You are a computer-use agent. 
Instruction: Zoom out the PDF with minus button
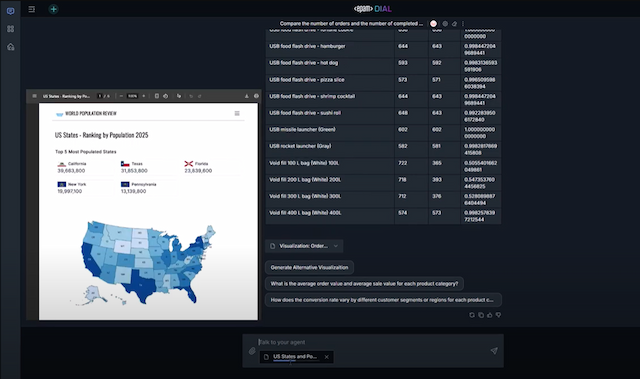pyautogui.click(x=121, y=96)
